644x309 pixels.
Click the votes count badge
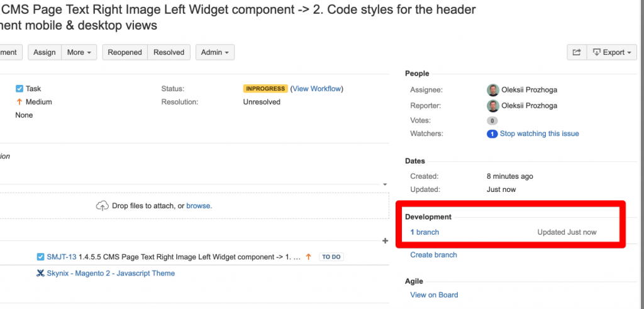[x=492, y=121]
